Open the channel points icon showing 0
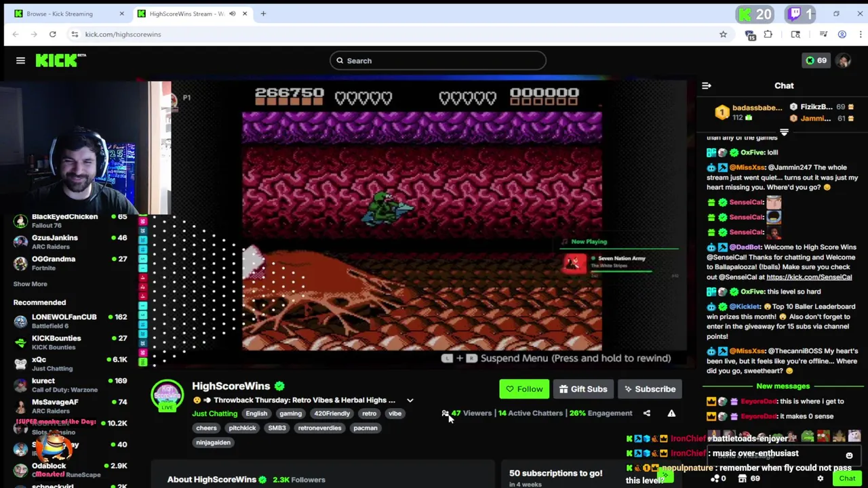This screenshot has width=868, height=488. 718,479
